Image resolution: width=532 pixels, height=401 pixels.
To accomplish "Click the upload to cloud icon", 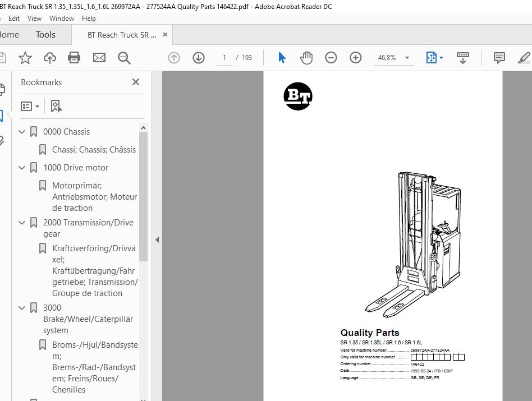I will pyautogui.click(x=49, y=58).
